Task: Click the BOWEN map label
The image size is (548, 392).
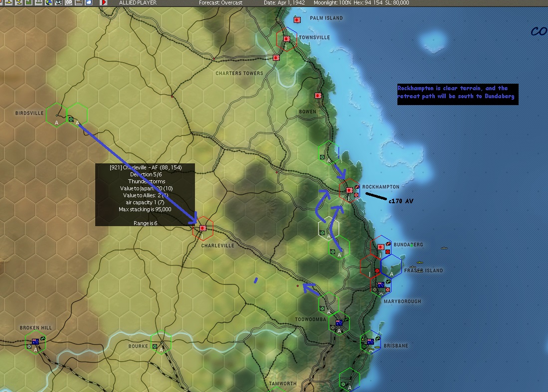Action: [x=308, y=112]
